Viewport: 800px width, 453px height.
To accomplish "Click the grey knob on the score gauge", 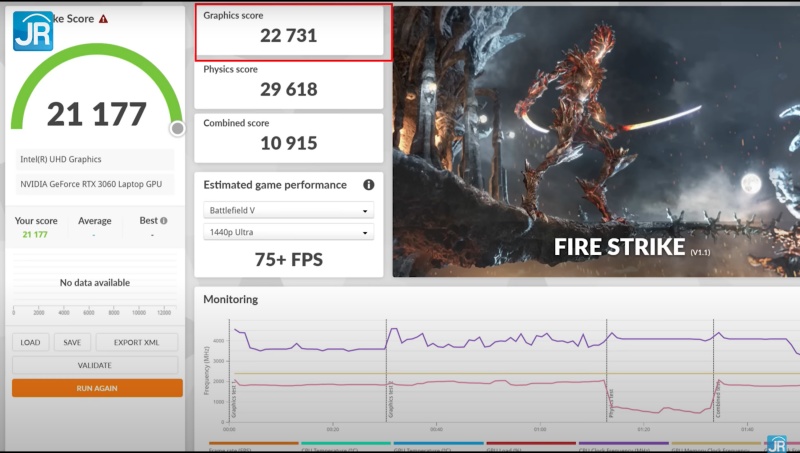I will [178, 128].
